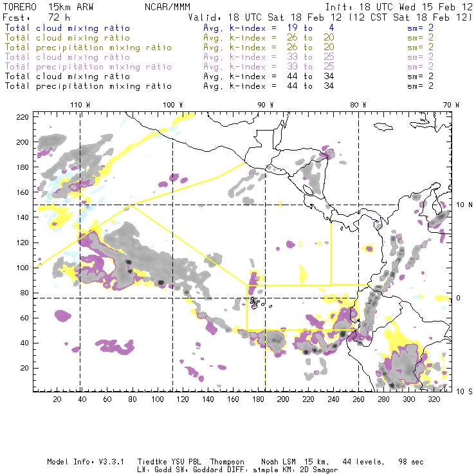Click the blue 'Avg. k-index = 19 to 4' text
The image size is (476, 476).
pyautogui.click(x=269, y=28)
